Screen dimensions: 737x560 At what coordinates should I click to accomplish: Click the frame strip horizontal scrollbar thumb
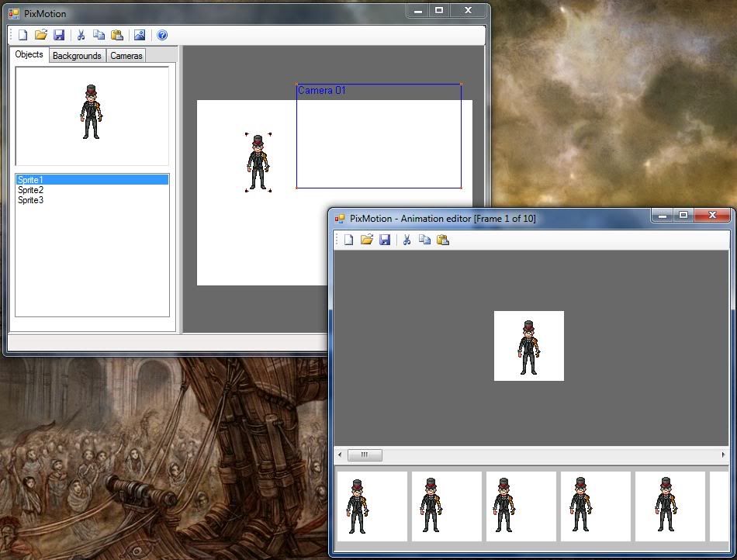(364, 455)
